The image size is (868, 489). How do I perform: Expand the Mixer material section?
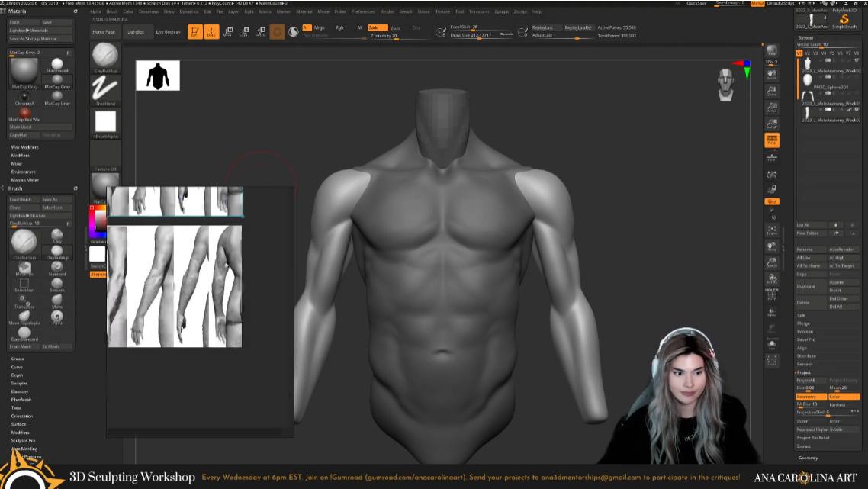click(x=17, y=163)
